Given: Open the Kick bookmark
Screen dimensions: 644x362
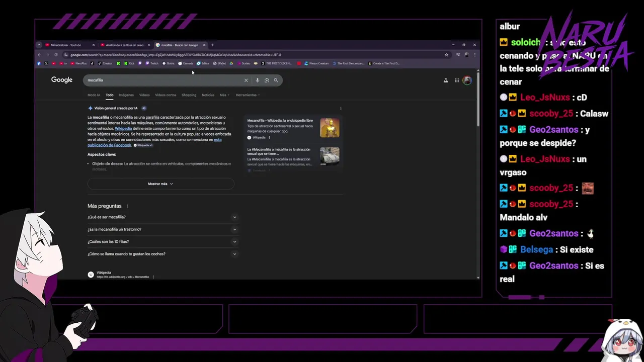Looking at the screenshot, I should 130,63.
